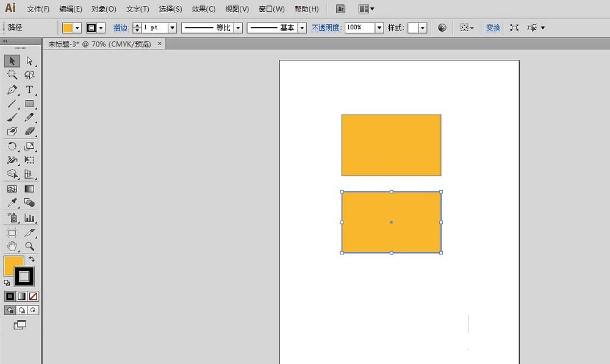Set paint mode to Gradient
Screen dimensions: 610x364
coord(22,296)
